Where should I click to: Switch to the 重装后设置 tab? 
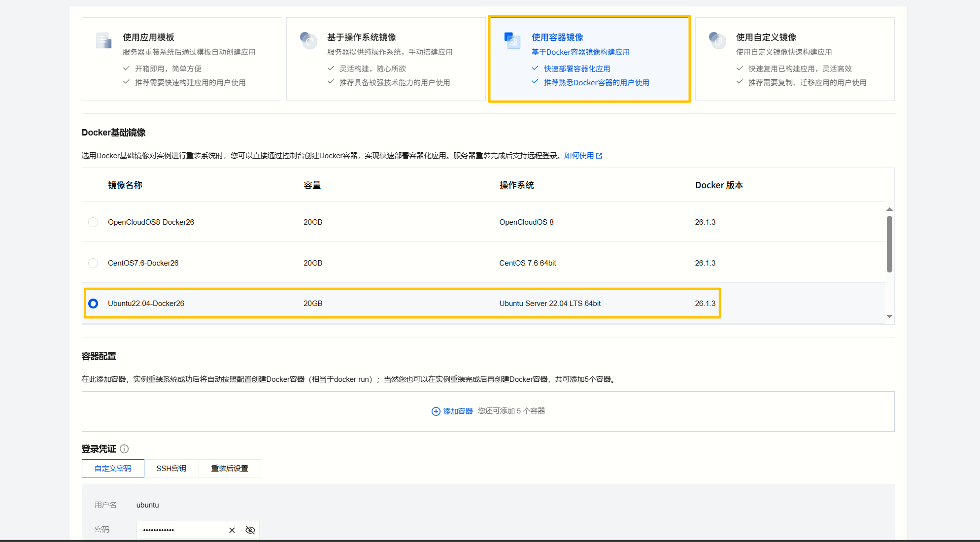[230, 469]
